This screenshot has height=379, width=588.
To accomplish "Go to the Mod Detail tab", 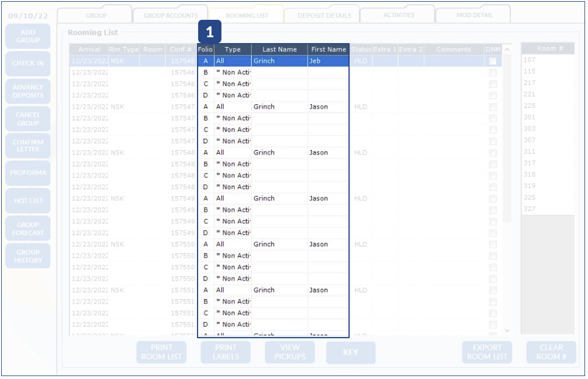I will [474, 15].
